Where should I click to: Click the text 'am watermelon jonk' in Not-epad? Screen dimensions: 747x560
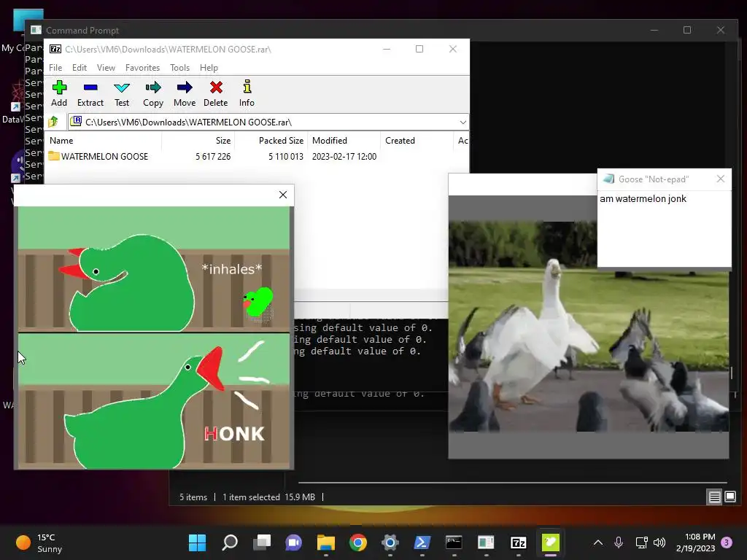(x=643, y=198)
